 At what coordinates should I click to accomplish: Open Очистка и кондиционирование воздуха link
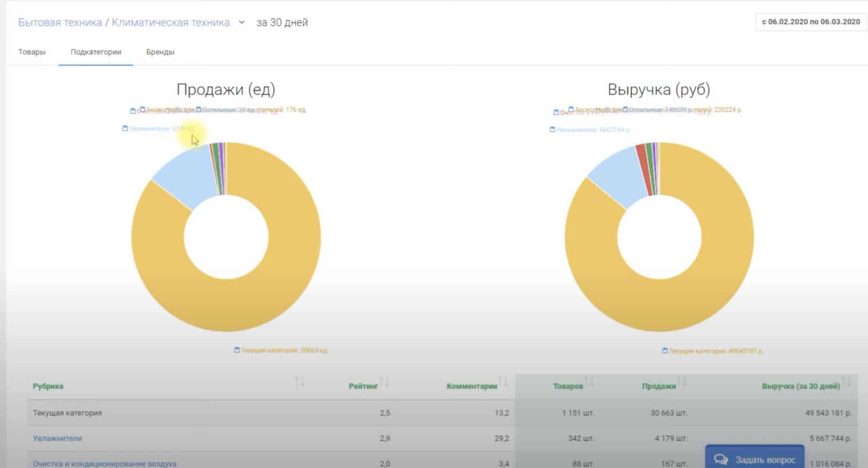pyautogui.click(x=105, y=464)
